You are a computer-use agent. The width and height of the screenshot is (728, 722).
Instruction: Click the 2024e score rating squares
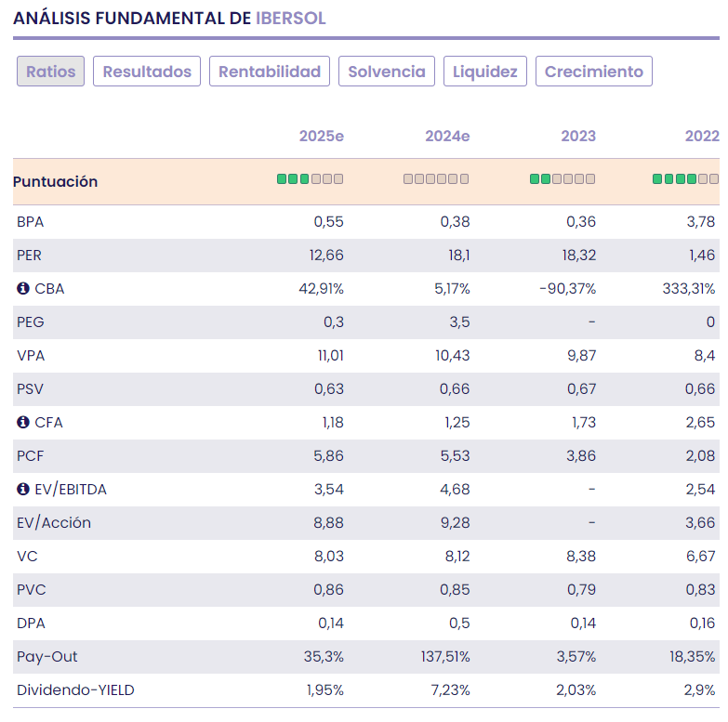click(436, 179)
